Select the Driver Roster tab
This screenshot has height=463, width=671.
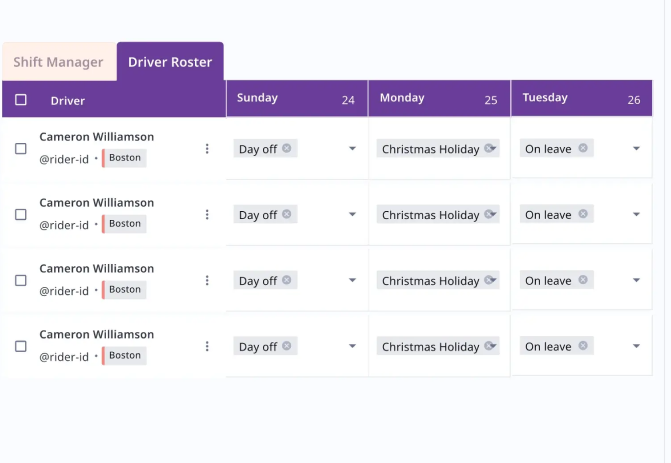[x=170, y=62]
